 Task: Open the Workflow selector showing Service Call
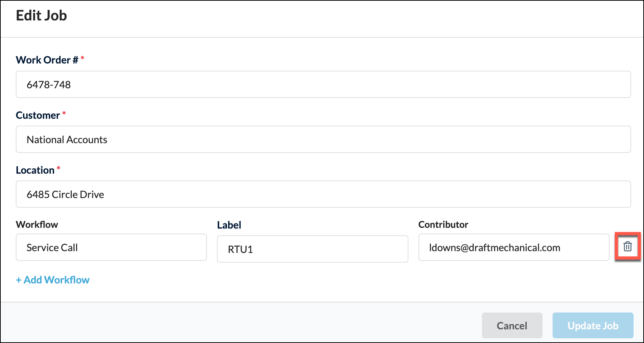111,247
